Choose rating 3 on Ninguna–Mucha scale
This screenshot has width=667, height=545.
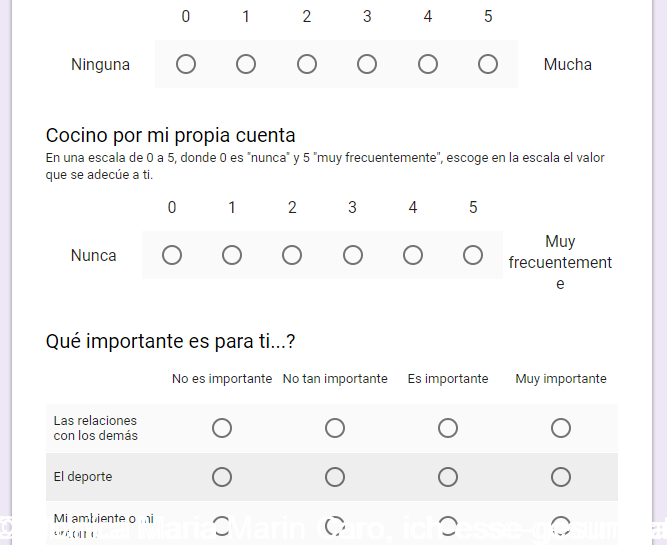point(367,64)
